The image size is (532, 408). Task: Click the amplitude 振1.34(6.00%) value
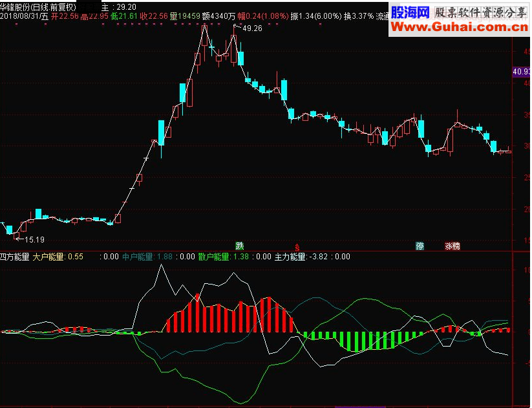tap(316, 16)
